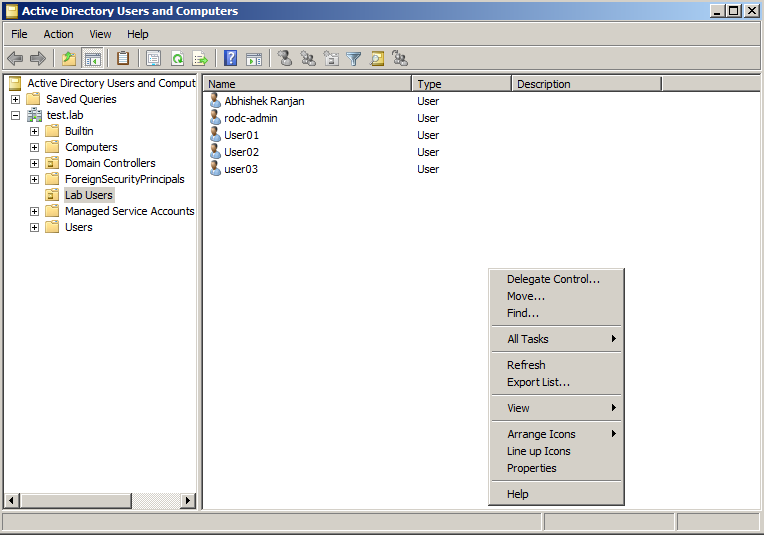This screenshot has width=764, height=535.
Task: Click the tree pane scroll right arrow
Action: pyautogui.click(x=188, y=500)
